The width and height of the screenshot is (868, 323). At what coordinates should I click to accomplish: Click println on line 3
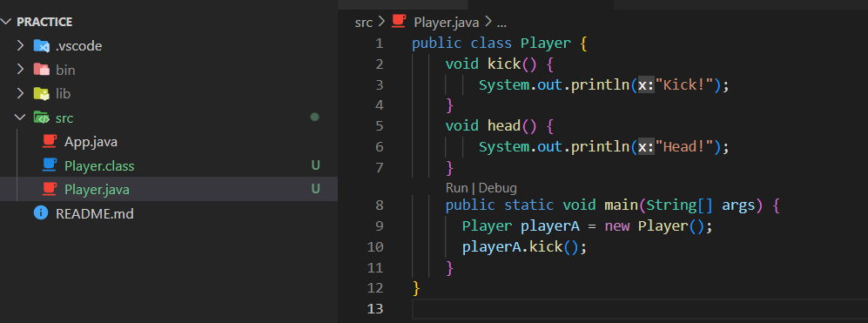tap(600, 85)
